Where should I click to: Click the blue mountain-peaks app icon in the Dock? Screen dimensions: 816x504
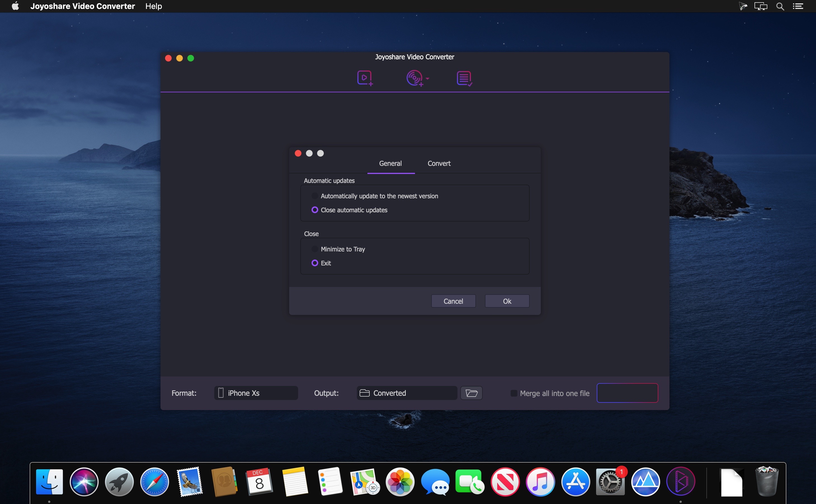point(646,482)
